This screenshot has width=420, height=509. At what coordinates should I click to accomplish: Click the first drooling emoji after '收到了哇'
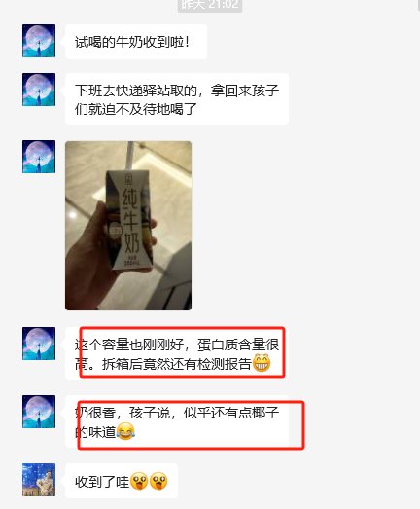click(139, 481)
